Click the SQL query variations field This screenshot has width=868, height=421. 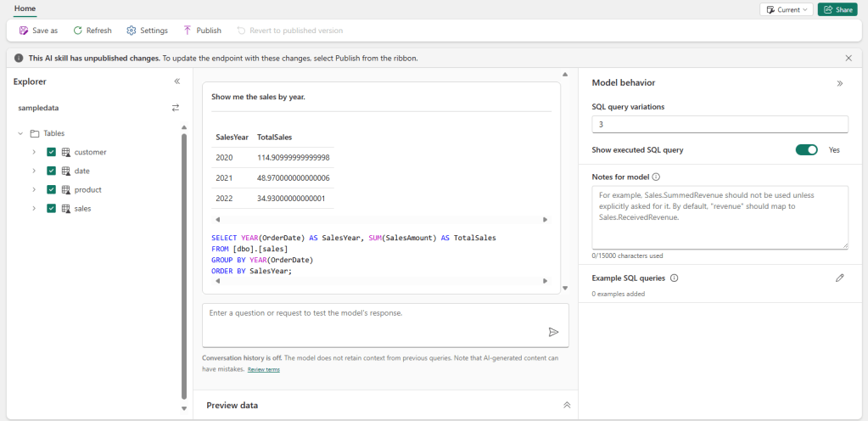[x=720, y=125]
